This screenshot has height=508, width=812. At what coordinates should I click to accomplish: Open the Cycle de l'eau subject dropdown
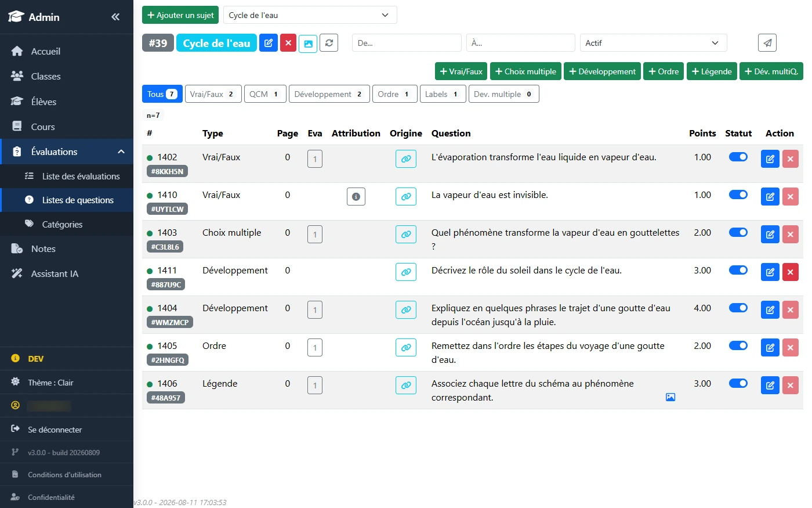coord(310,15)
